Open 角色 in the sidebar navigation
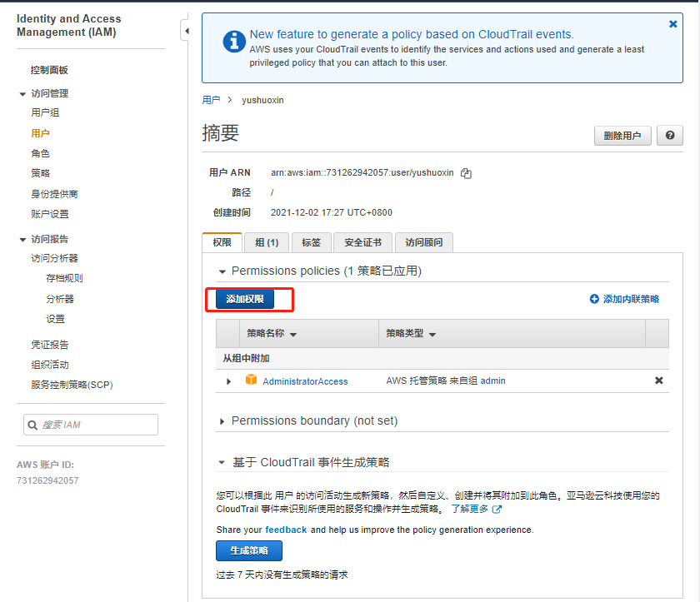 [x=40, y=153]
